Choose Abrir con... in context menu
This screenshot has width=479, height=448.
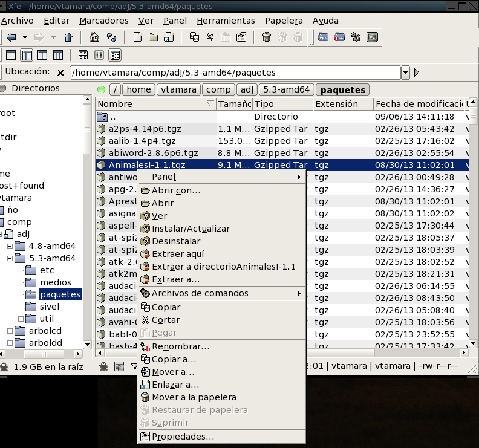pyautogui.click(x=222, y=190)
